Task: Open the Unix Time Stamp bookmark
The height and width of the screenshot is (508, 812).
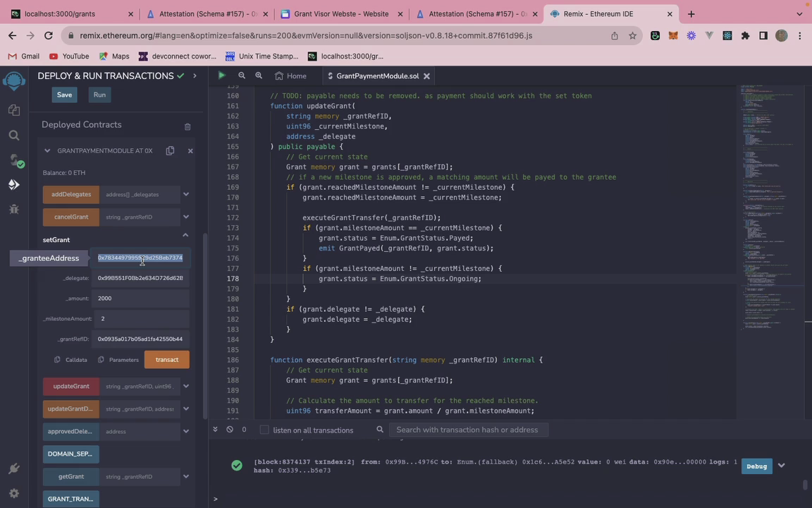Action: click(x=262, y=56)
